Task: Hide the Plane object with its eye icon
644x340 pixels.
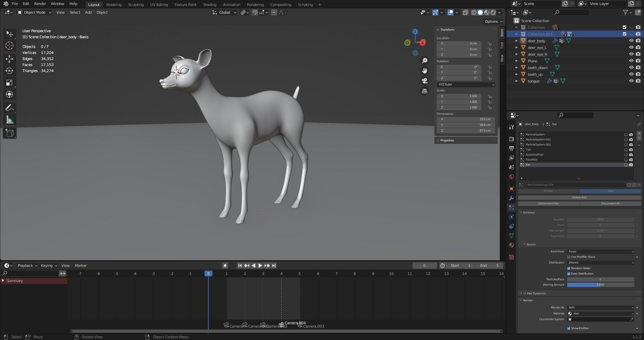Action: 631,61
